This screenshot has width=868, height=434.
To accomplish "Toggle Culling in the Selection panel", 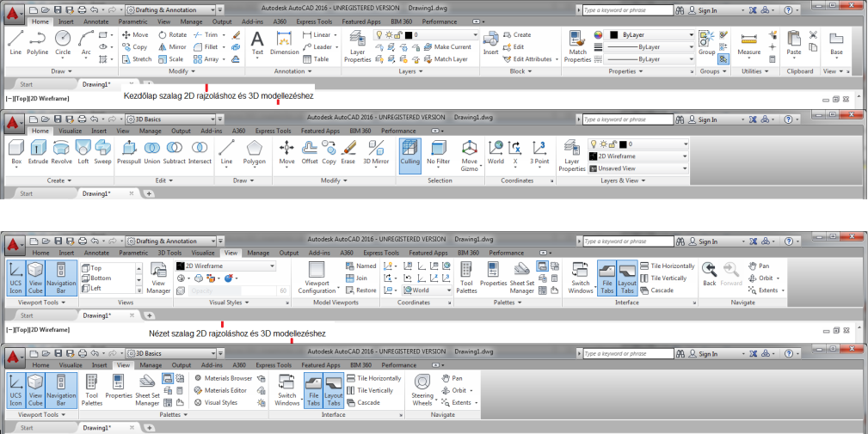I will (x=410, y=155).
